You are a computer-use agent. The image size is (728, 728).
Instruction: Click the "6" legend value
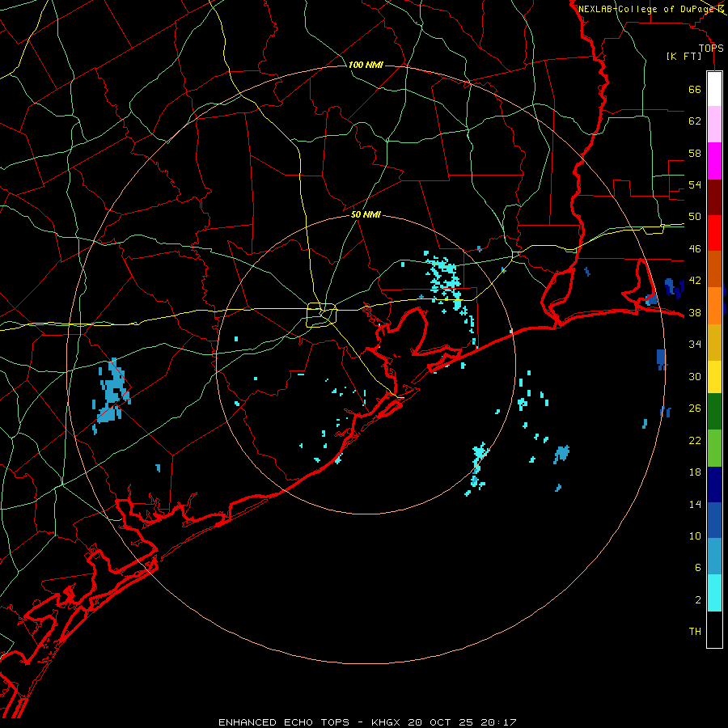coord(698,568)
